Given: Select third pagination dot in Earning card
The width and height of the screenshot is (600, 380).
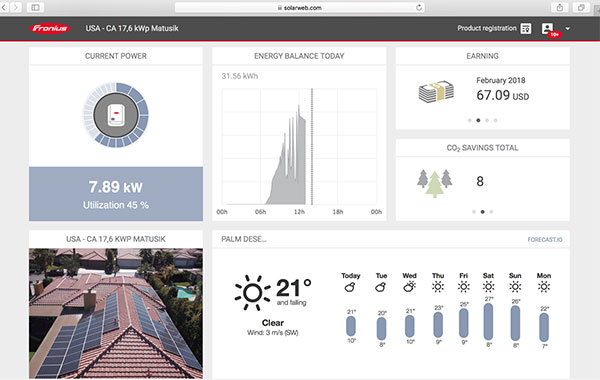Looking at the screenshot, I should click(487, 120).
